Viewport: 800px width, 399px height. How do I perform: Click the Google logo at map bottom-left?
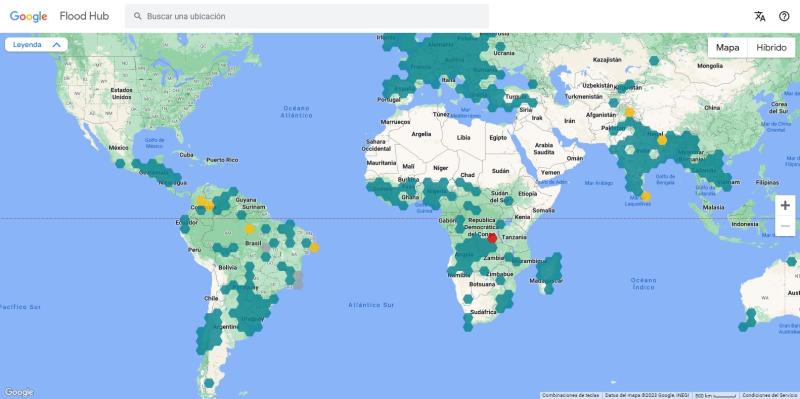(x=18, y=392)
